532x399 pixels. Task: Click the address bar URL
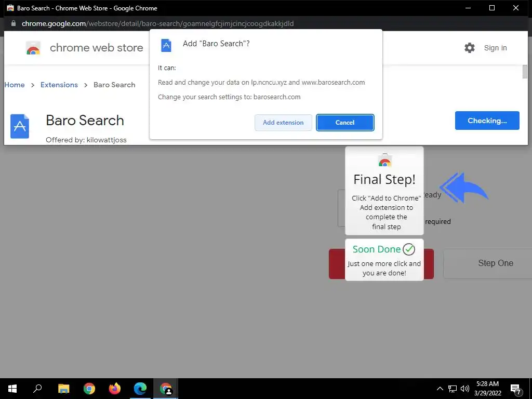pos(157,23)
